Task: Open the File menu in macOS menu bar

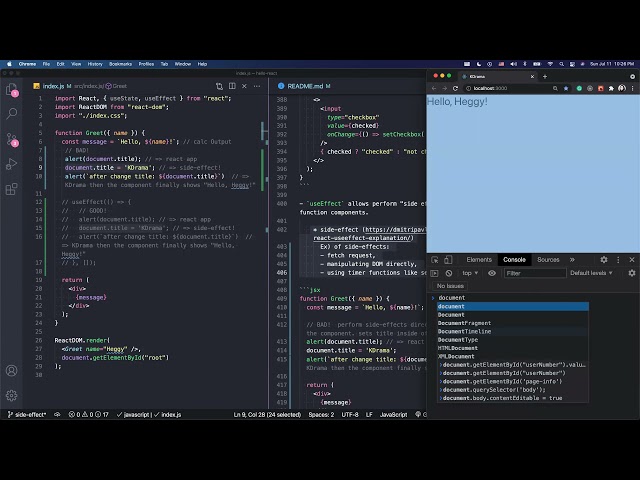Action: (46, 64)
